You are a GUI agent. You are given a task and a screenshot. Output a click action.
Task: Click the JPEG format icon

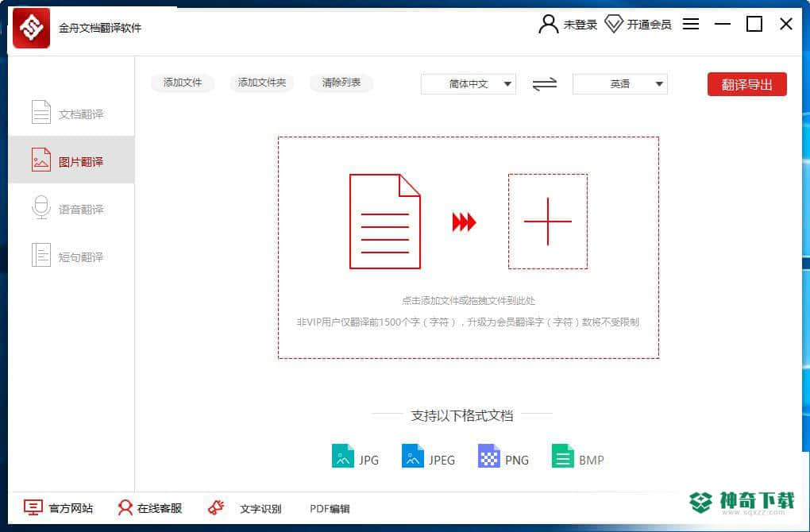pyautogui.click(x=412, y=456)
